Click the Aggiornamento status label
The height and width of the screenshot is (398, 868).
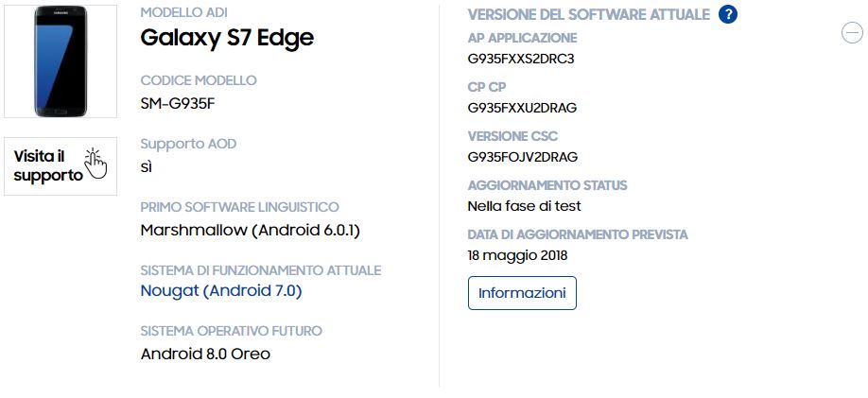(x=547, y=185)
